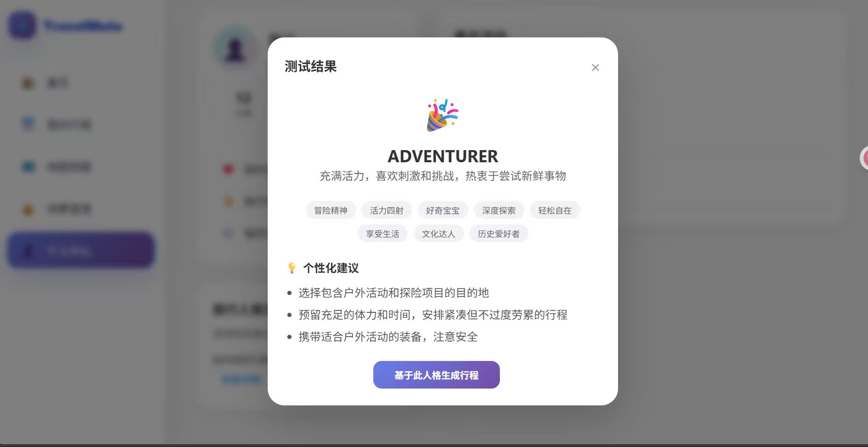This screenshot has height=447, width=868.
Task: Select the 冒险精神 tag
Action: 331,210
